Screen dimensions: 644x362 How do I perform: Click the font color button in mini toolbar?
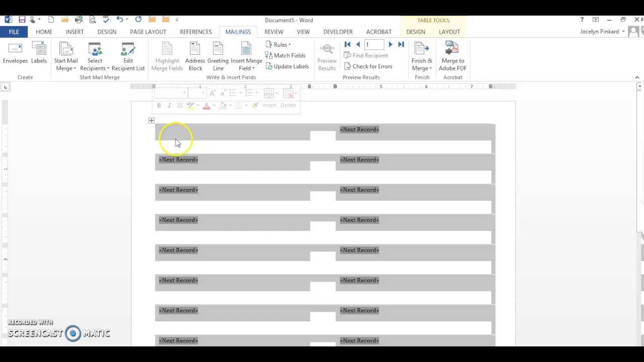pyautogui.click(x=206, y=105)
